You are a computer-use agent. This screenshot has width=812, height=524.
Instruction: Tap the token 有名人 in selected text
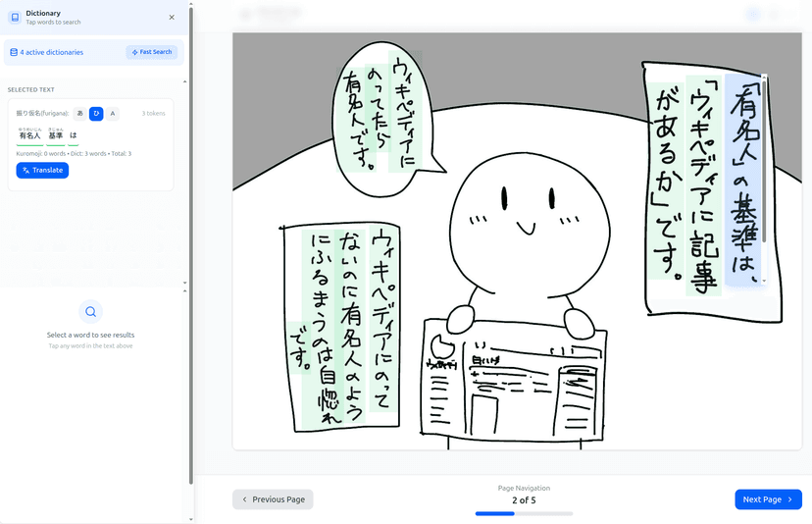click(x=30, y=134)
